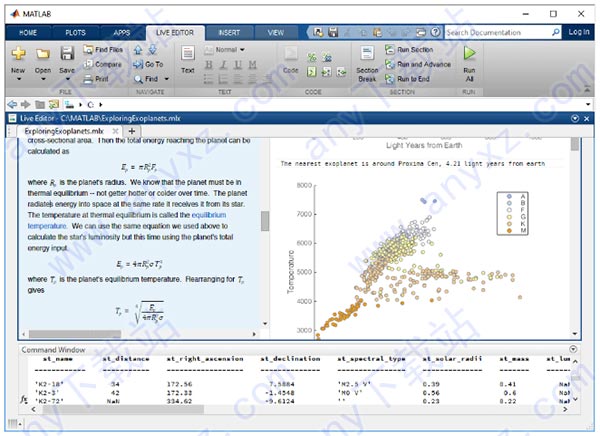Screen dimensions: 600x436
Task: Click the Find magnifier button
Action: pyautogui.click(x=146, y=79)
